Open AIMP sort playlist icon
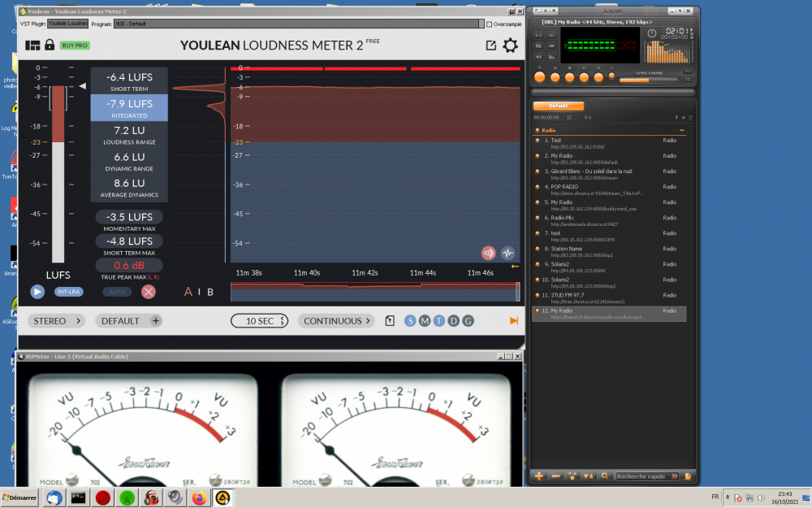 [x=589, y=475]
